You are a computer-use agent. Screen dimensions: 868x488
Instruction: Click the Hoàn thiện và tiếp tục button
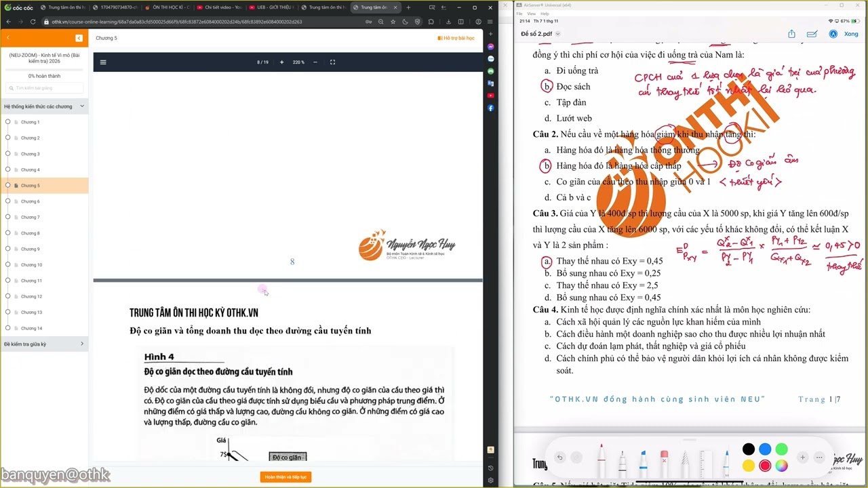[285, 477]
